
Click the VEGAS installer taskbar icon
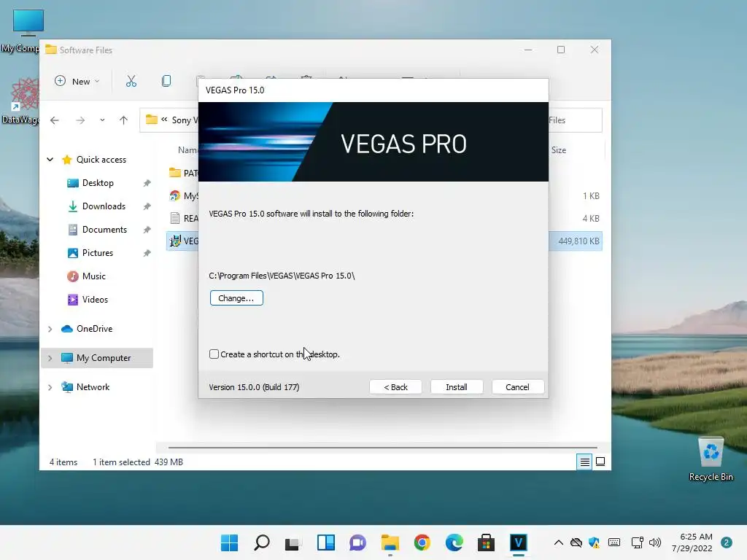coord(519,542)
